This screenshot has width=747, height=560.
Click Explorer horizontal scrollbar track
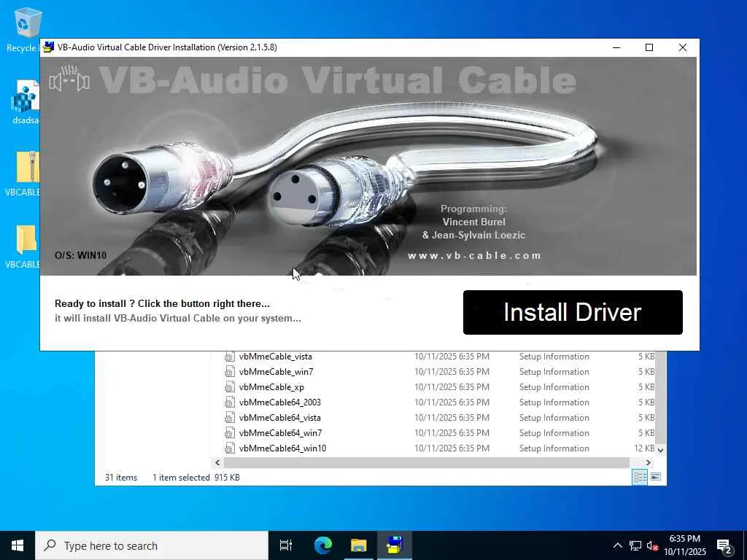click(x=426, y=462)
